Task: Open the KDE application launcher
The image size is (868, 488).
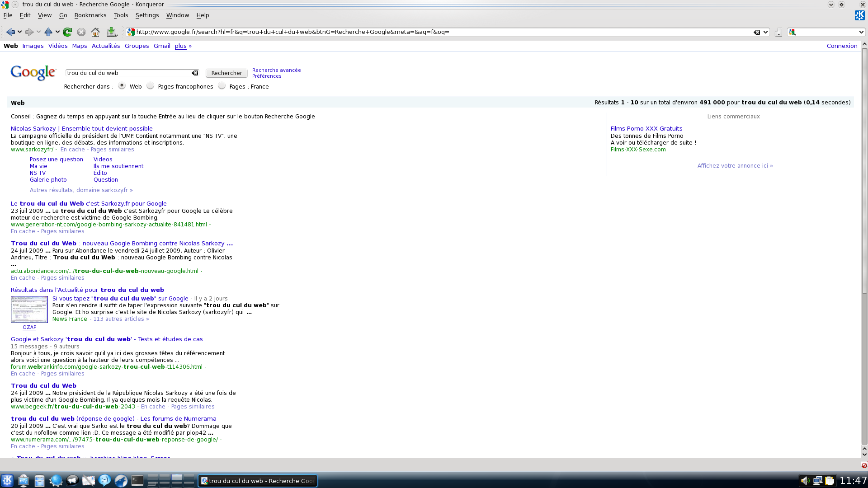Action: point(7,480)
